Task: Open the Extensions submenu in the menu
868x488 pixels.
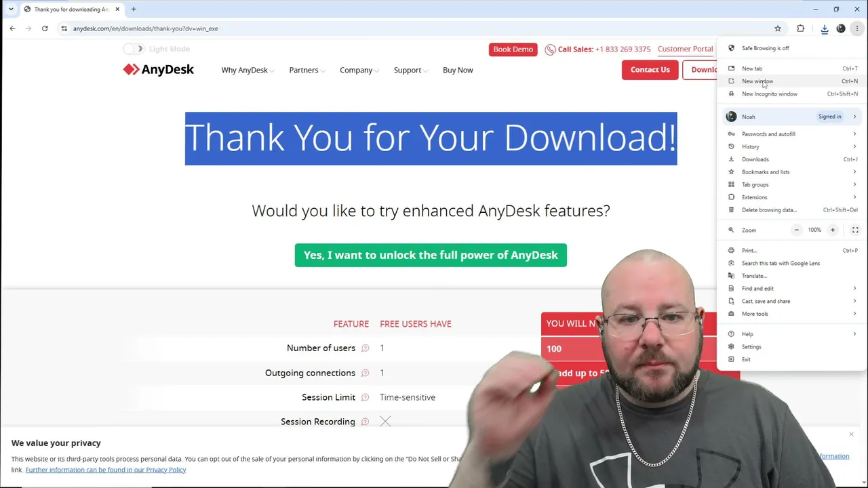Action: [791, 197]
